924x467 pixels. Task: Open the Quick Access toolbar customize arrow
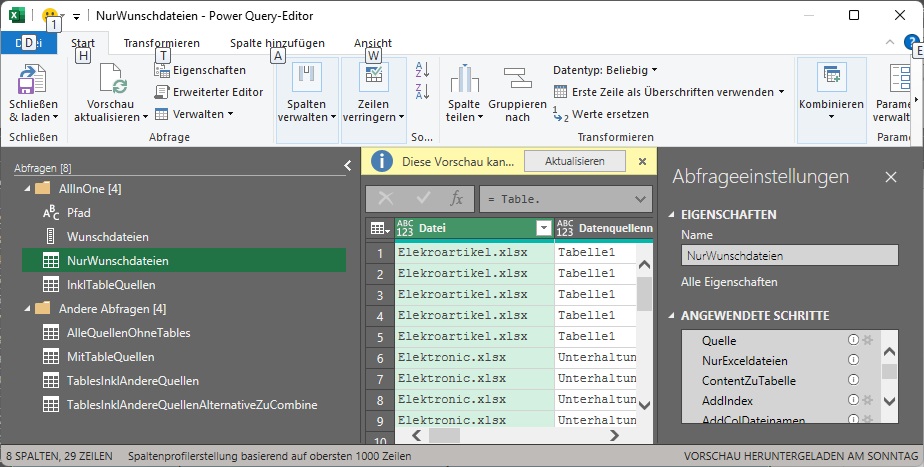tap(77, 16)
